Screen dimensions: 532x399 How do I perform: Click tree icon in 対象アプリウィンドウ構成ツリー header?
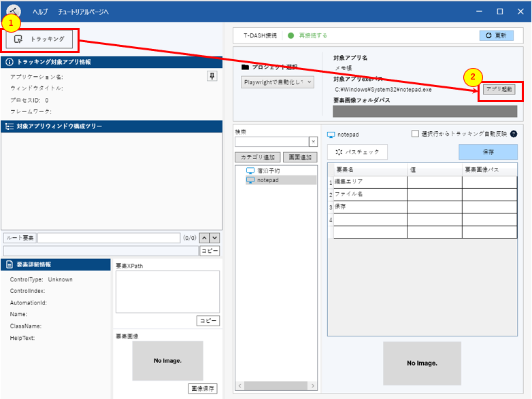(x=10, y=126)
